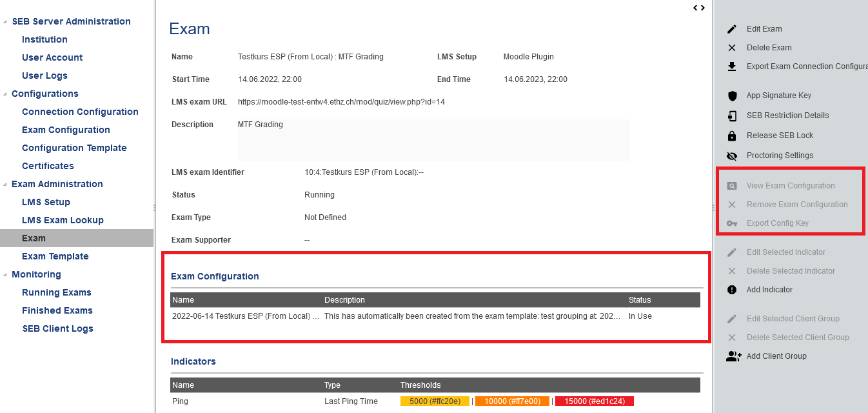Image resolution: width=868 pixels, height=413 pixels.
Task: Click the Edit Exam pencil icon
Action: tap(732, 29)
